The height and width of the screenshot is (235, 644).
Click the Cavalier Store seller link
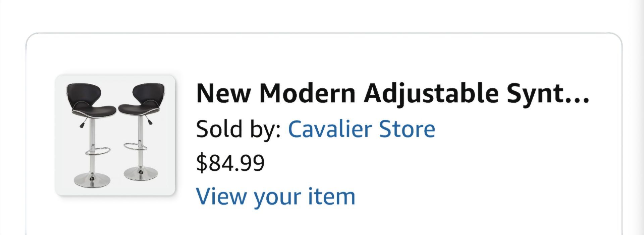pos(362,129)
